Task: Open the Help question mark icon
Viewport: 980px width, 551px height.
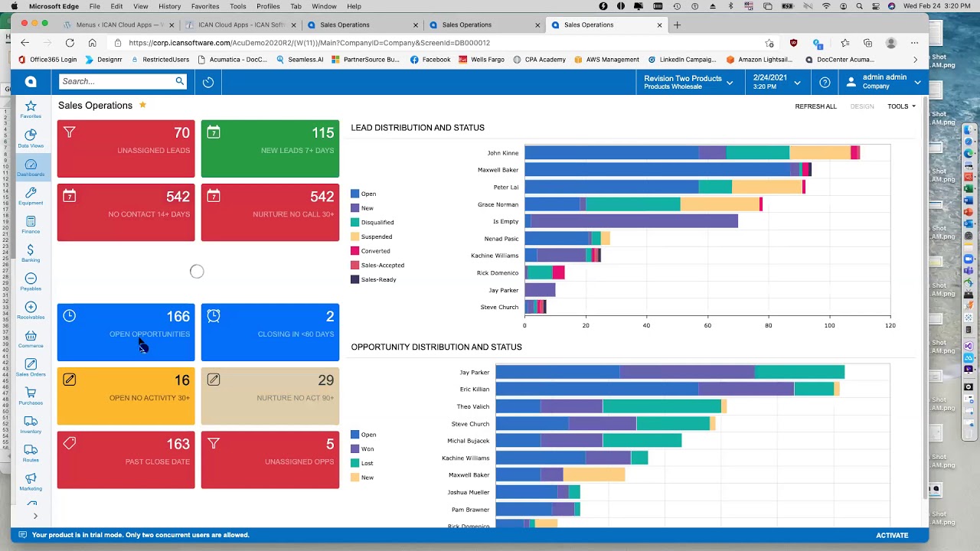Action: pos(825,82)
